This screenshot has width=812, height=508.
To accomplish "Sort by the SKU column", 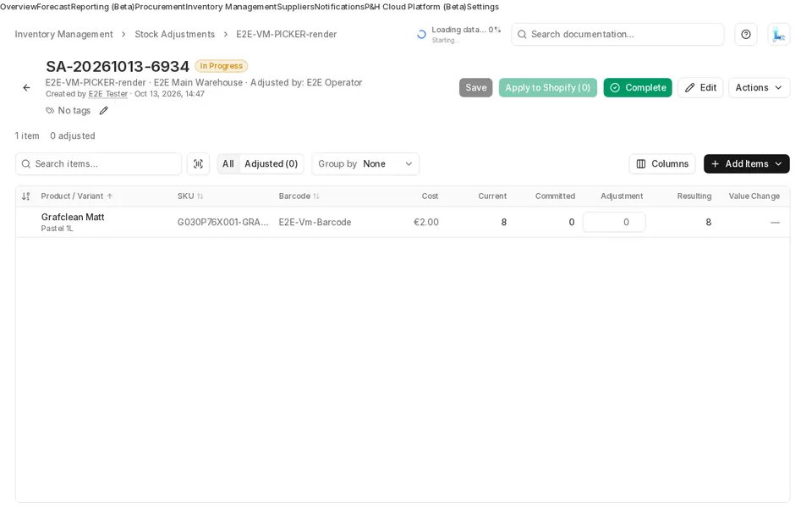I will 190,196.
